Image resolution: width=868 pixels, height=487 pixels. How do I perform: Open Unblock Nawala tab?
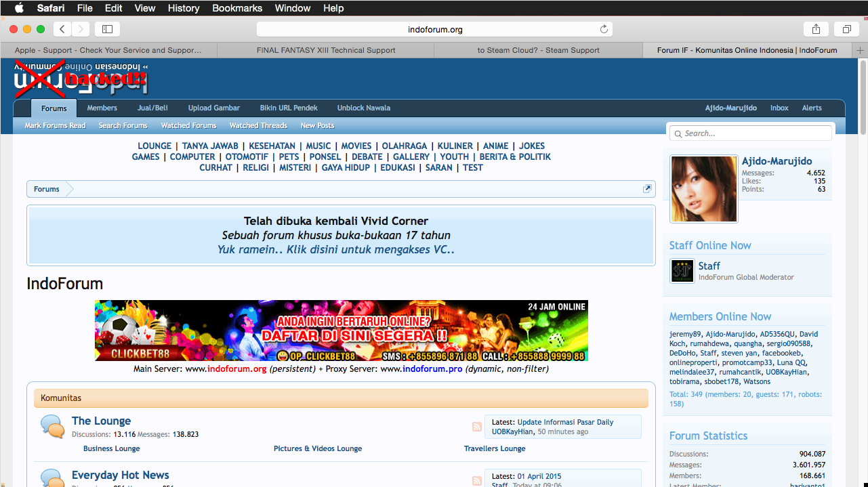pos(364,108)
